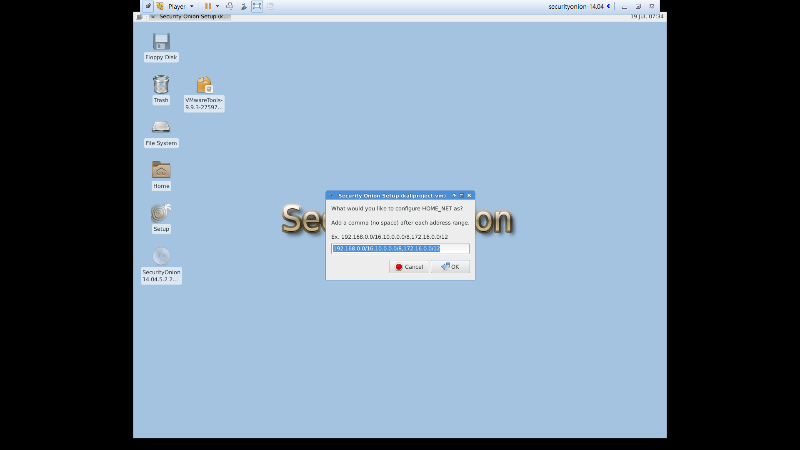Expand the power options dropdown arrow
Screen dimensions: 800x450
(217, 6)
